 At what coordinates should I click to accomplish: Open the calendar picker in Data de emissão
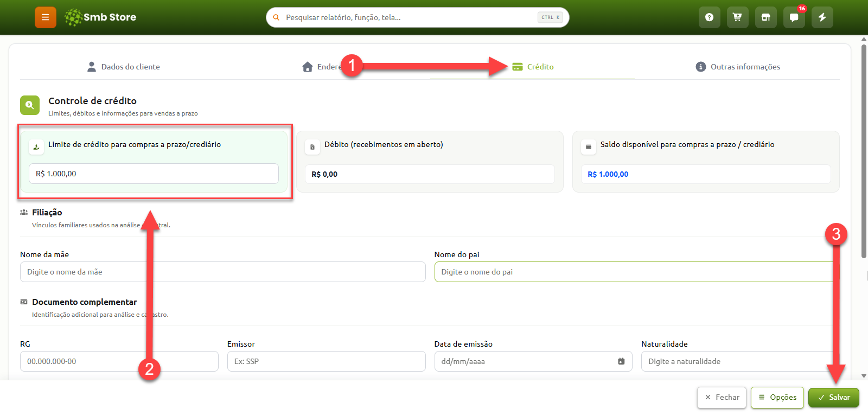click(621, 361)
